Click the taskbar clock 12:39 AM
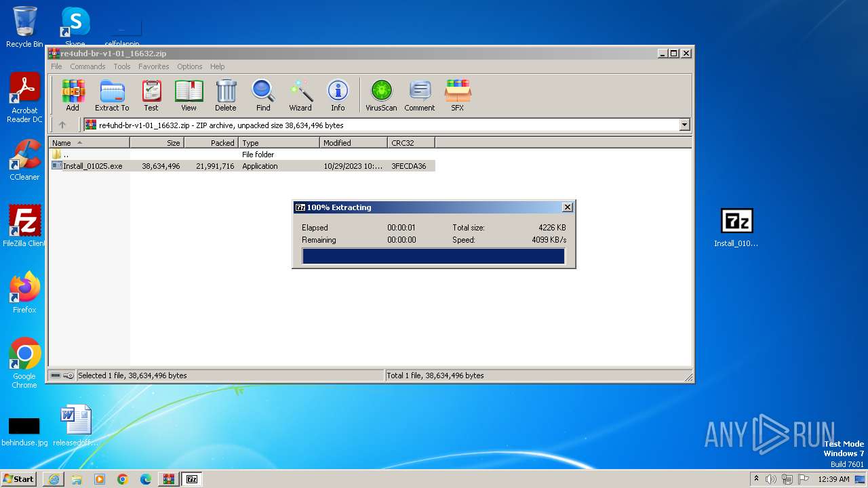The image size is (868, 488). tap(833, 479)
